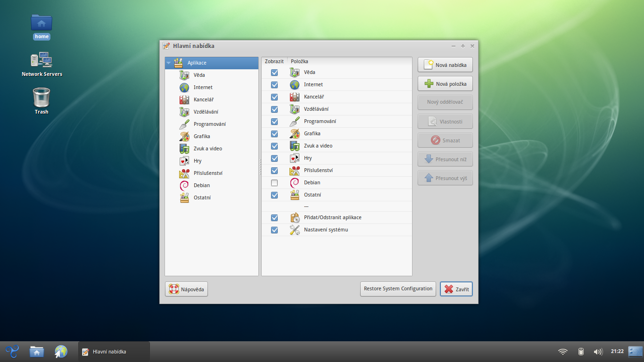Click the Zavřít button

coord(456,289)
